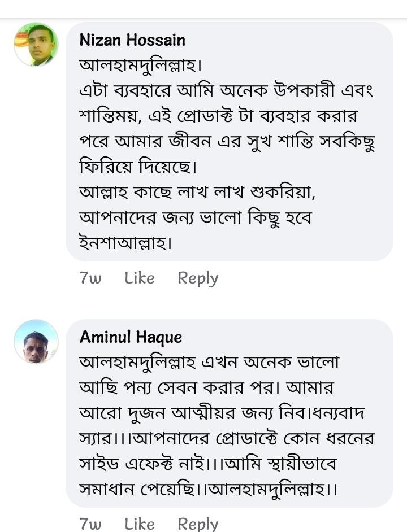
Task: Click the 7w timestamp under Nizan's comment
Action: [90, 278]
